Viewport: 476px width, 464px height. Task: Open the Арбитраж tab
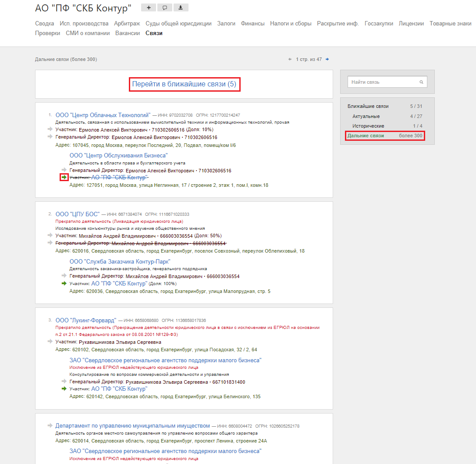[x=127, y=24]
